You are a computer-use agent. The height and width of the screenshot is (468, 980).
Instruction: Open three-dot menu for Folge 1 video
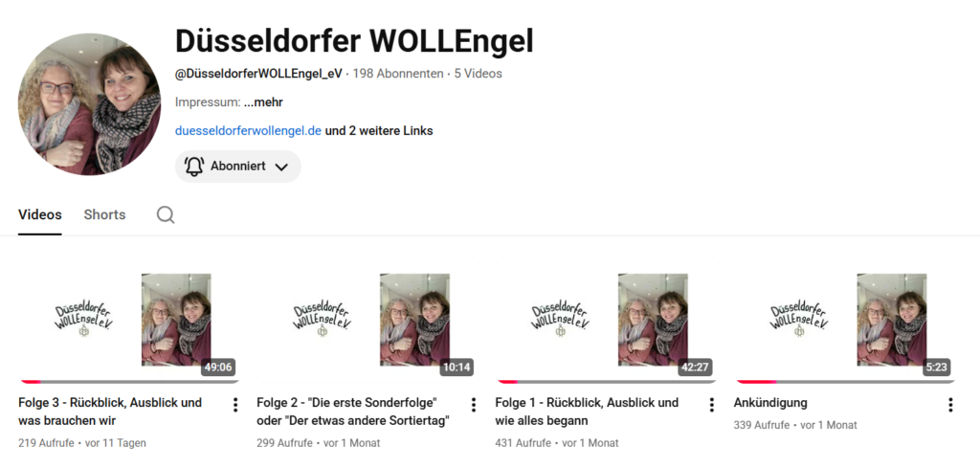(x=711, y=405)
